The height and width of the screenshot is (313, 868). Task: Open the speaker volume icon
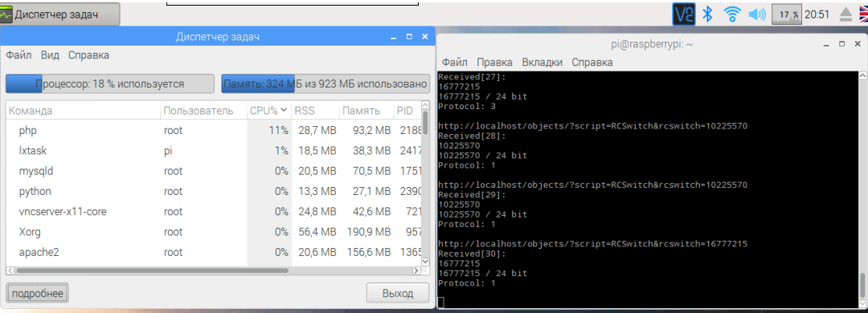(757, 14)
